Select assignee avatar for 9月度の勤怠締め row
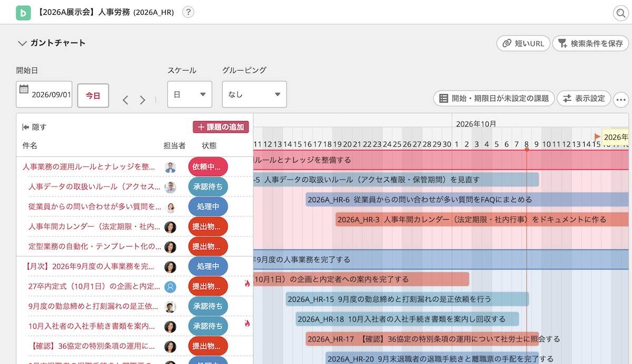The width and height of the screenshot is (632, 364). [x=170, y=307]
